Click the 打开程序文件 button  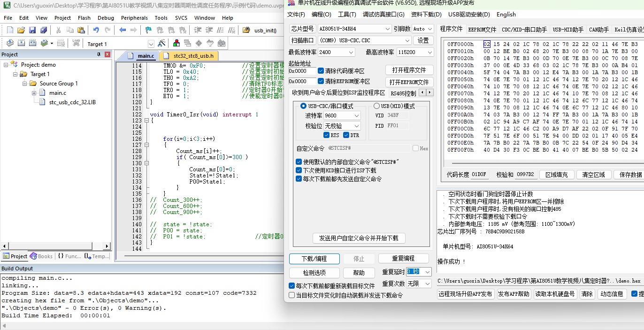tap(409, 70)
